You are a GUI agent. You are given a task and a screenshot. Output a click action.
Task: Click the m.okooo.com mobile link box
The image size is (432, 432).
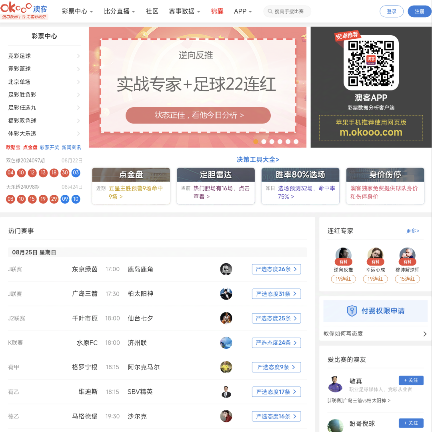[371, 128]
